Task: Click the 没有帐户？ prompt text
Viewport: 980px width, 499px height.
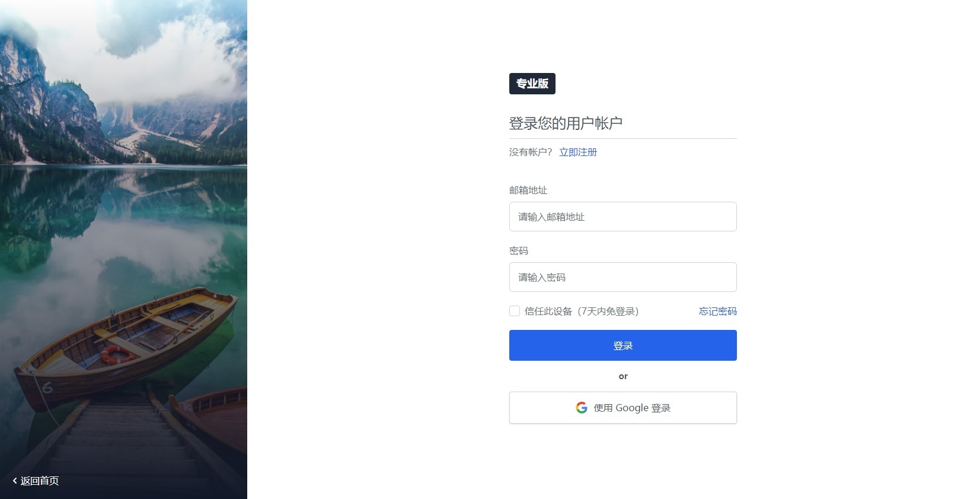Action: tap(531, 152)
